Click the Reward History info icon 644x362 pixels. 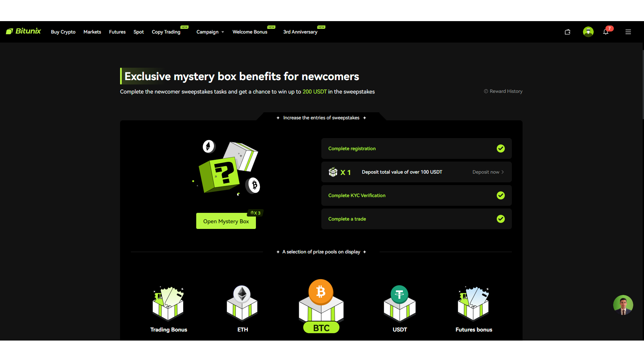click(x=486, y=91)
